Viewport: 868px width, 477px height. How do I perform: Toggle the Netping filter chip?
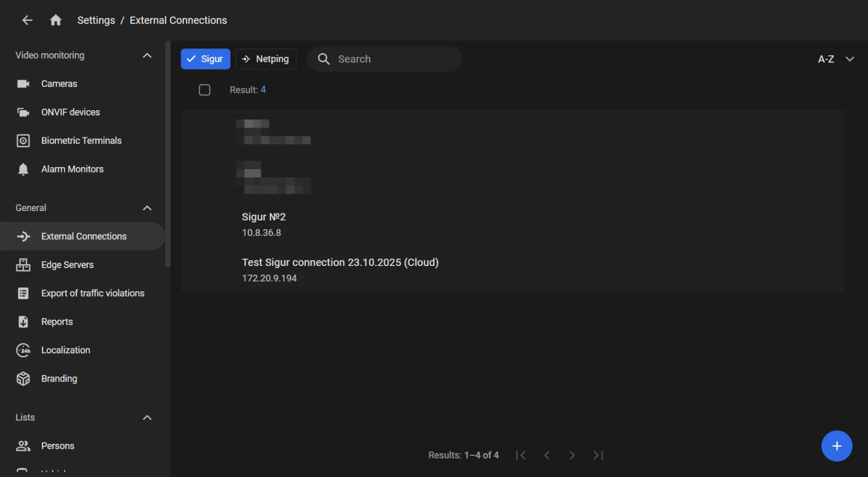[266, 59]
